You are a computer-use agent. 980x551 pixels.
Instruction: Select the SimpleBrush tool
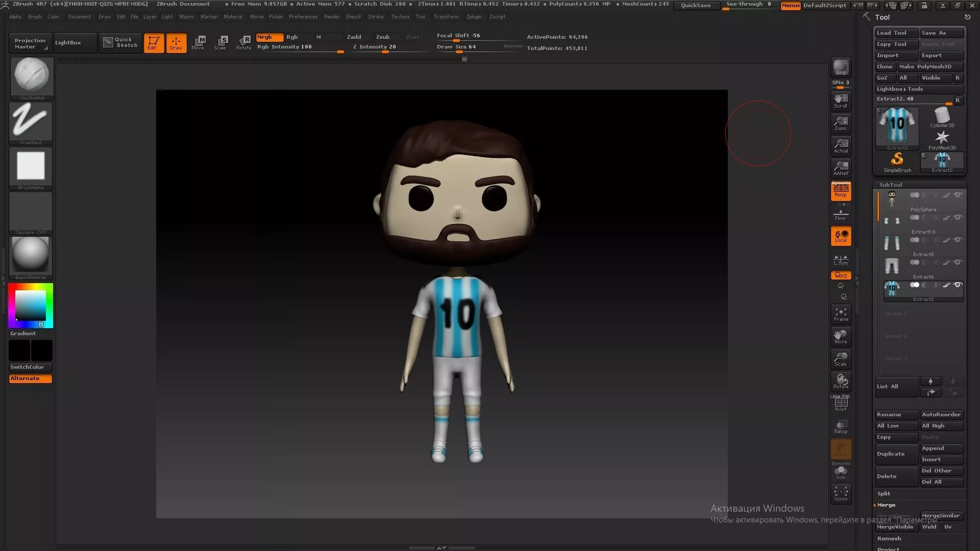point(897,162)
